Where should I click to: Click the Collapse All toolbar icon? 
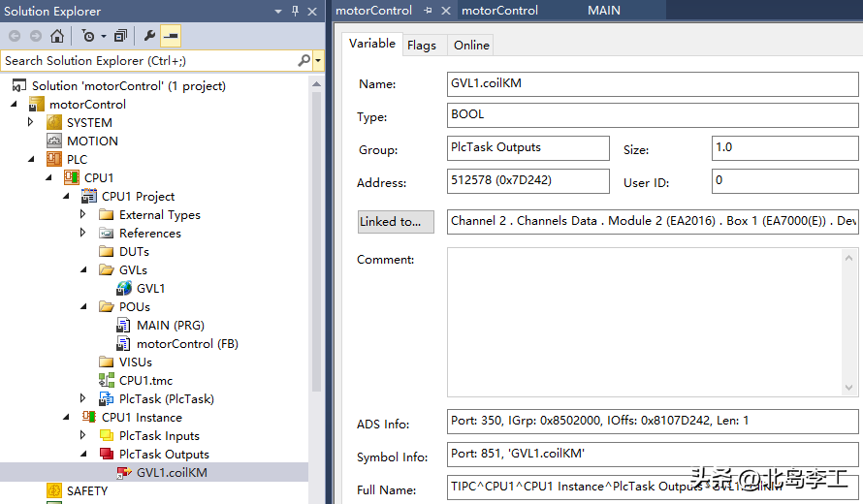point(120,36)
